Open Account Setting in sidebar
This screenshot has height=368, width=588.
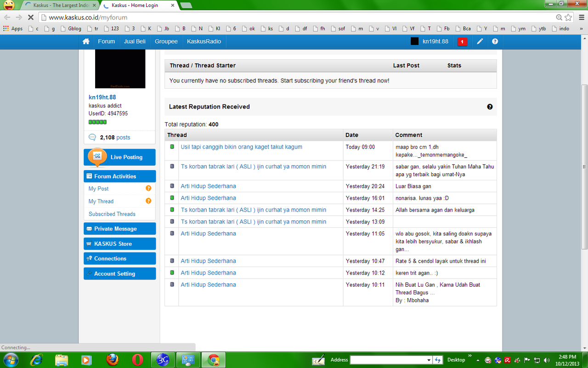(119, 274)
